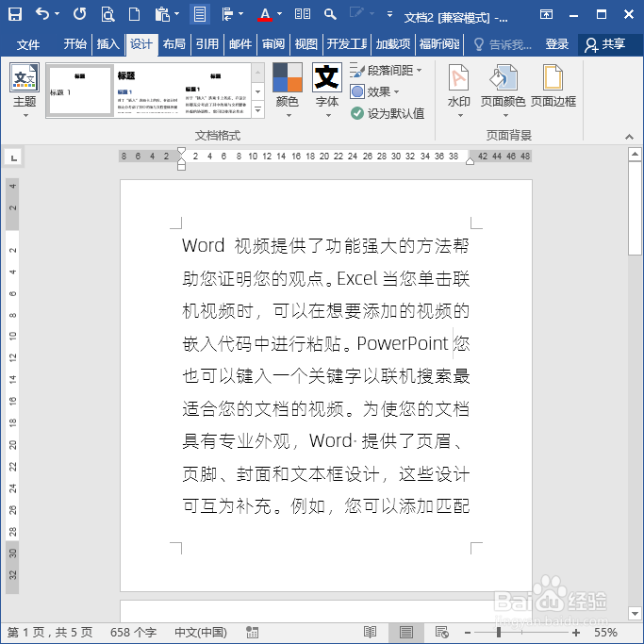The height and width of the screenshot is (644, 644).
Task: Open the 字体 theme fonts button
Action: click(327, 91)
